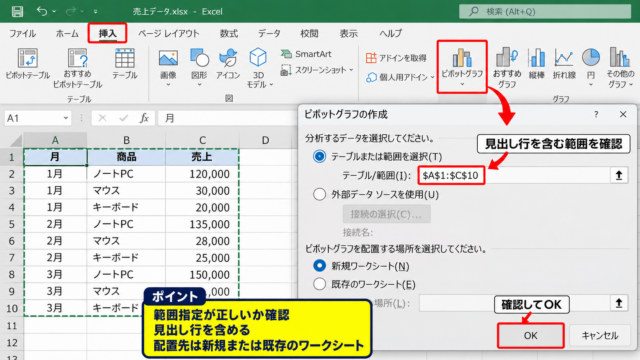Insert a ピボットテーブル from ribbon
The image size is (640, 360).
pos(27,63)
